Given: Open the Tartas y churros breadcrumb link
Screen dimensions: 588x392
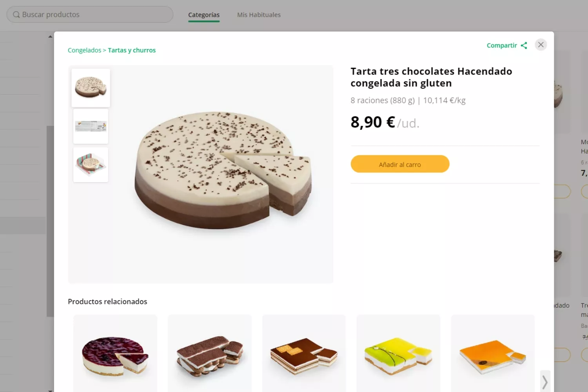Looking at the screenshot, I should point(132,50).
